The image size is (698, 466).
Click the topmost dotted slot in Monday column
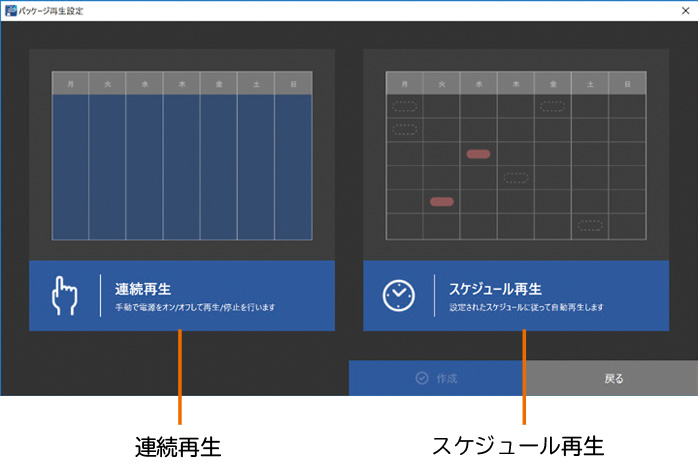pos(405,105)
